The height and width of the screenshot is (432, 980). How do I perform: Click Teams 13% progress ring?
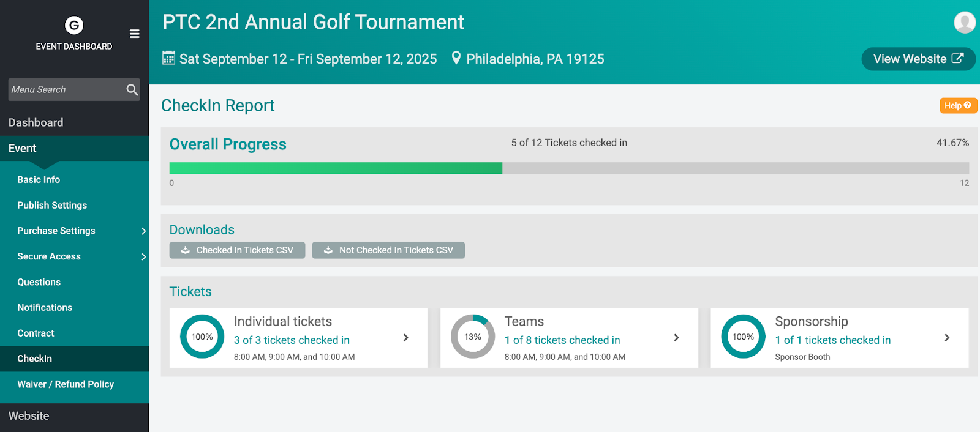tap(473, 337)
